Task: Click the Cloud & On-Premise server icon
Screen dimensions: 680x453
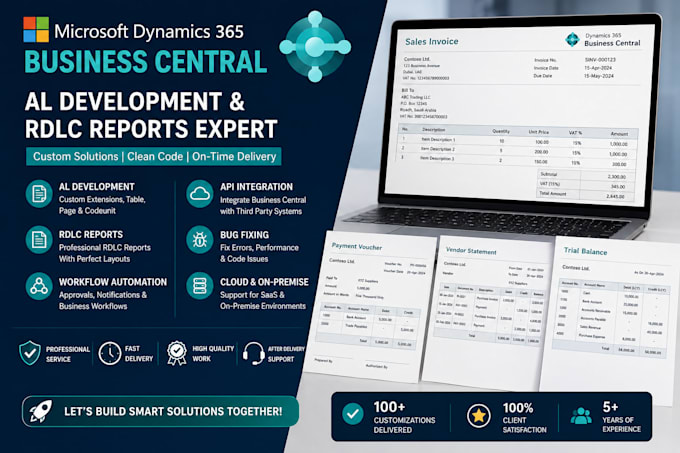Action: (200, 286)
